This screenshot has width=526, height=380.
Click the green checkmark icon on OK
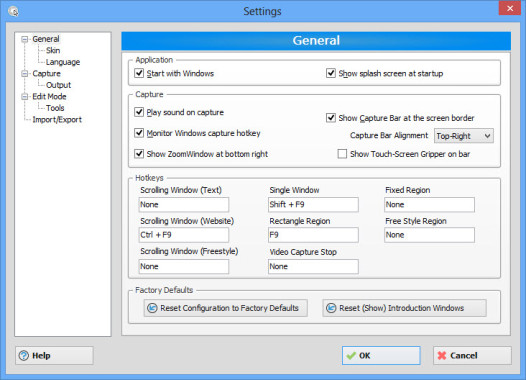coord(351,356)
